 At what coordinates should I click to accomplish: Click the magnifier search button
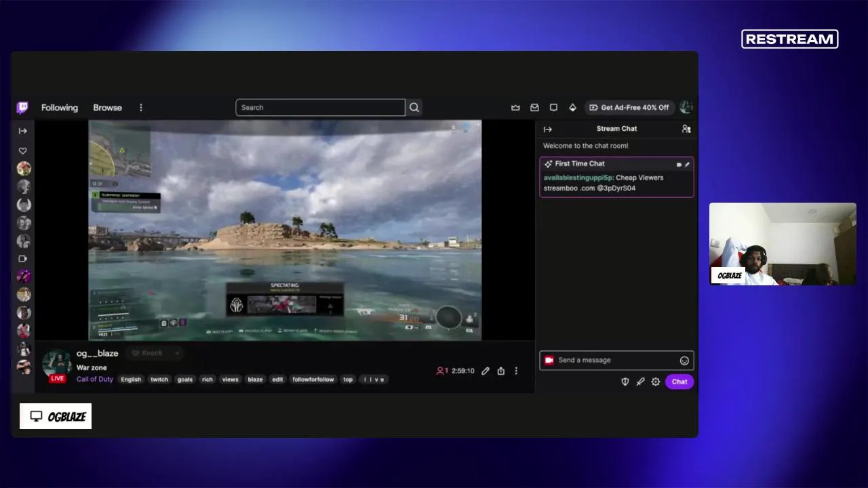[x=414, y=107]
